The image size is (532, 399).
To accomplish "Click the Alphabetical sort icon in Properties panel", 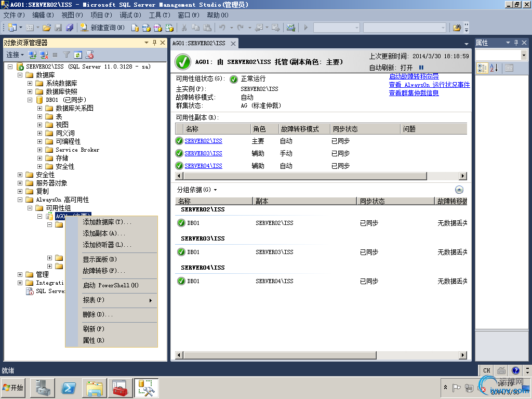I will pos(494,68).
